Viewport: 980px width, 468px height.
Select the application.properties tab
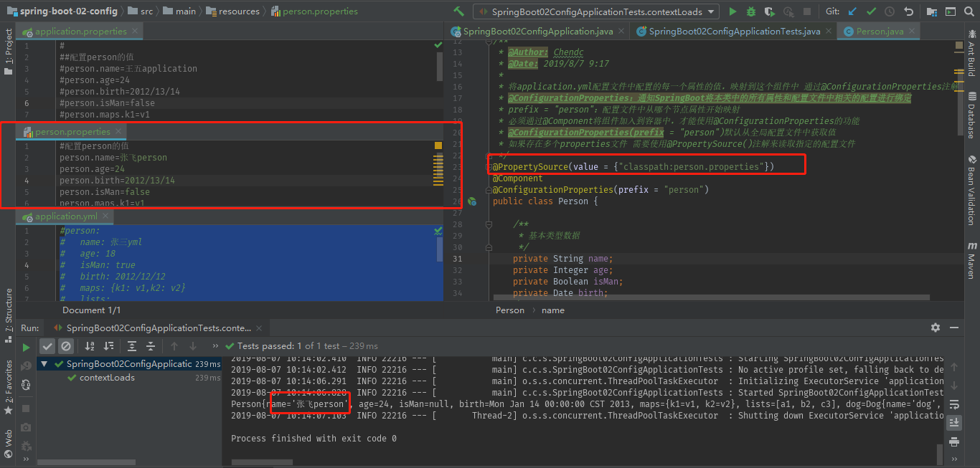pos(80,32)
